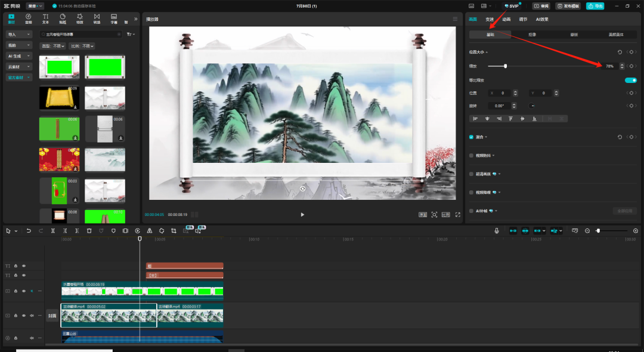Enable the 视频防抖 stabilization checkbox
This screenshot has height=352, width=644.
[x=471, y=155]
